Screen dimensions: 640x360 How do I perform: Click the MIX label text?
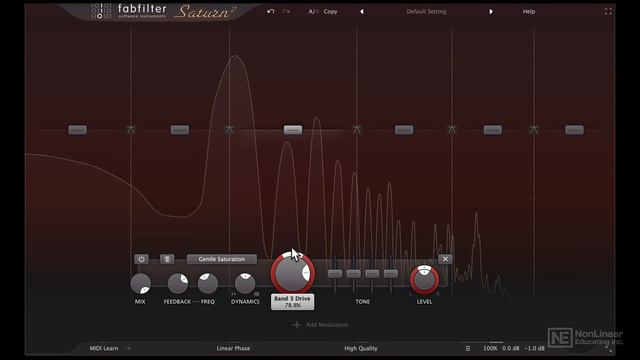click(x=140, y=302)
